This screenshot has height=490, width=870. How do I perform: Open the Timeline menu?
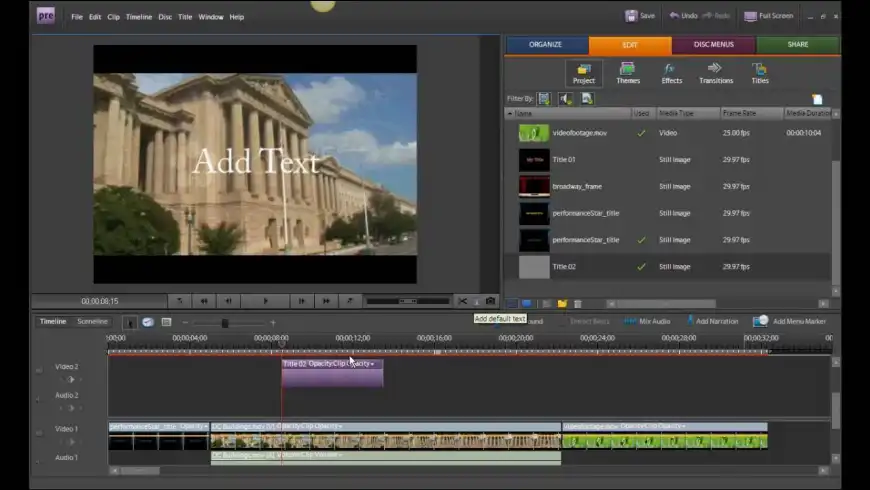click(139, 17)
